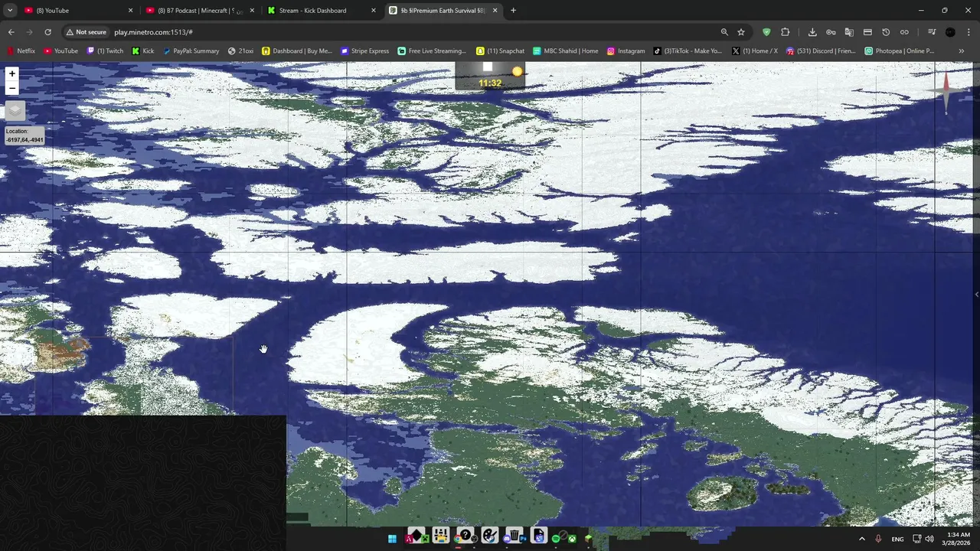Open the Discord Friends bookmark

click(x=821, y=51)
